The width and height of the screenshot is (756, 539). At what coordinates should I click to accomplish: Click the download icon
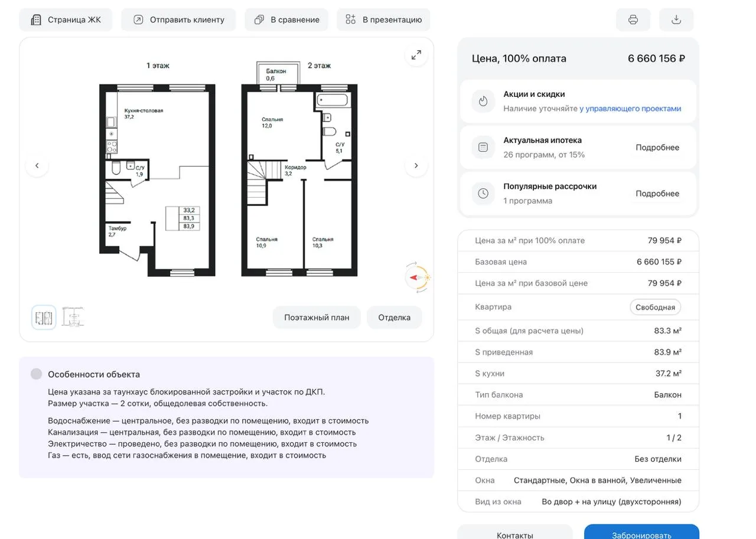tap(676, 19)
